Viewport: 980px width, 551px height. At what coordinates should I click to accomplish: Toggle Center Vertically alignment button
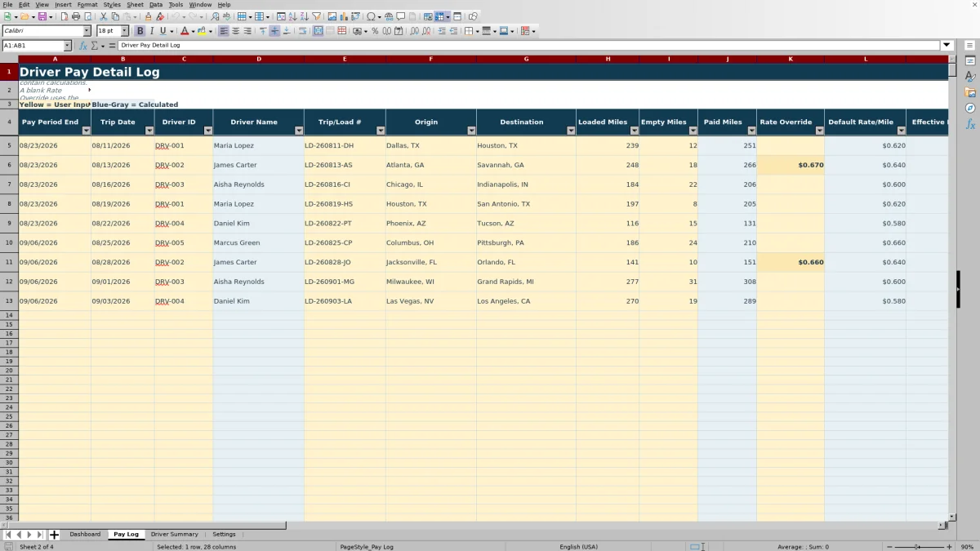point(274,31)
